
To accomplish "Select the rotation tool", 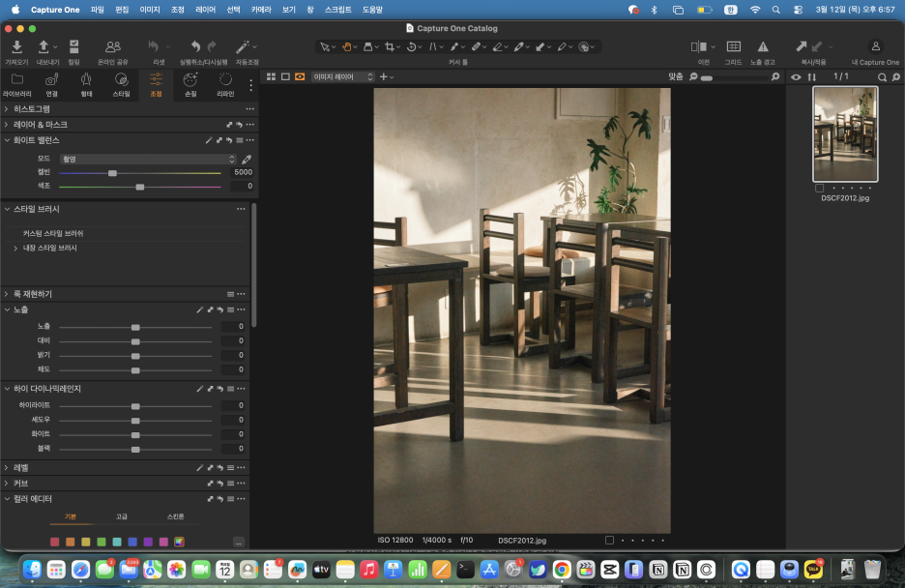I will 412,46.
